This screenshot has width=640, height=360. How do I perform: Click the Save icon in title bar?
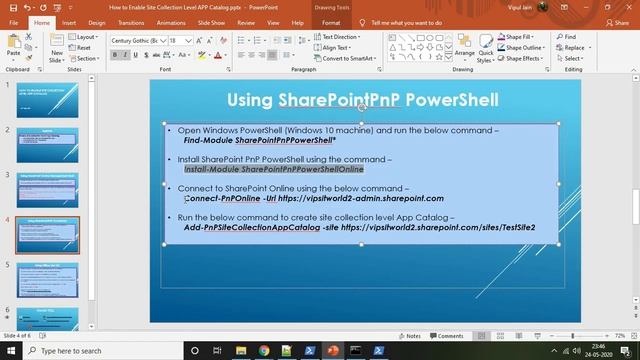tap(13, 7)
